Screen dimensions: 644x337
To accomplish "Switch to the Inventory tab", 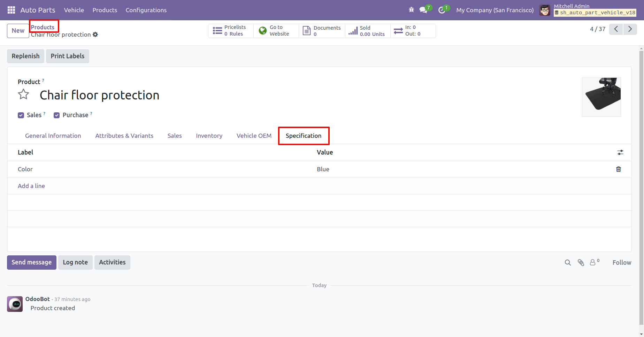I will (209, 136).
